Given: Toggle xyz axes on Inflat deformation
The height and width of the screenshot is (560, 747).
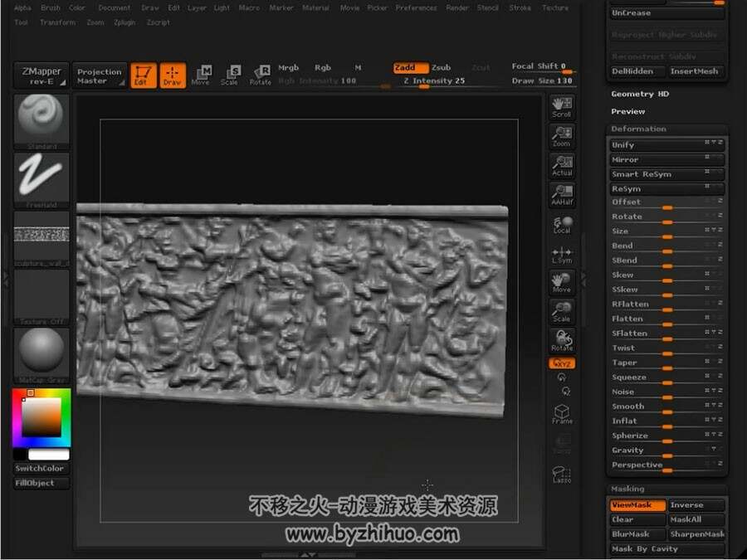Looking at the screenshot, I should click(x=714, y=419).
